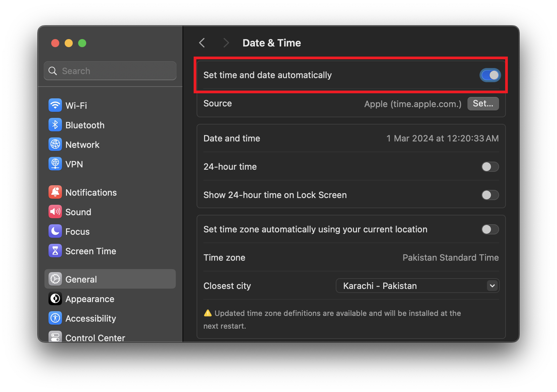The width and height of the screenshot is (557, 392).
Task: Open Focus moon icon
Action: point(55,231)
